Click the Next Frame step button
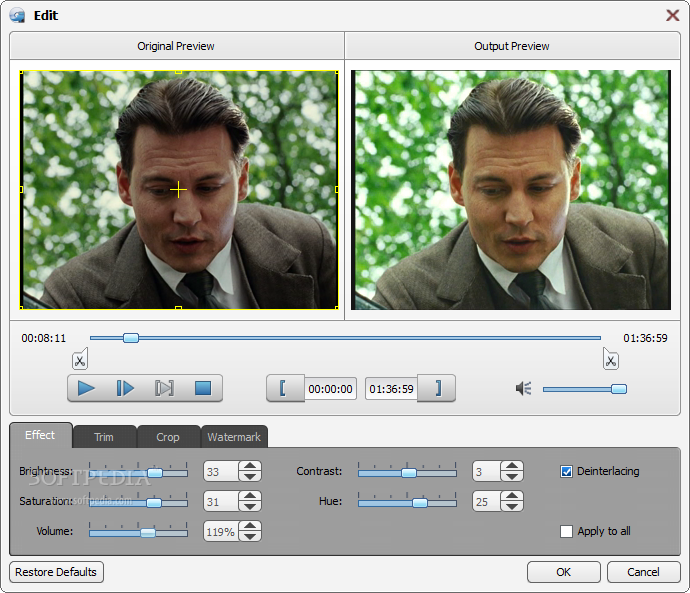Viewport: 690px width, 593px height. (125, 388)
